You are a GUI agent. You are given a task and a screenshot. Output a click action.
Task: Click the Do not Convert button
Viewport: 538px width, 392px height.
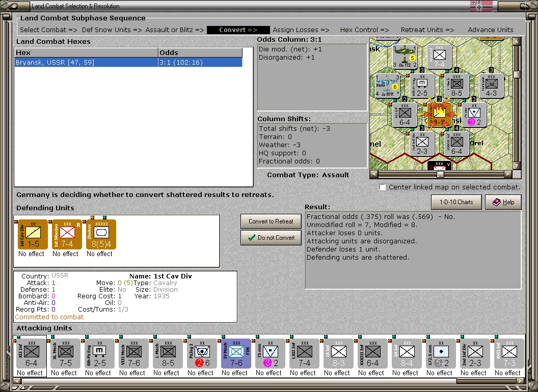[271, 238]
